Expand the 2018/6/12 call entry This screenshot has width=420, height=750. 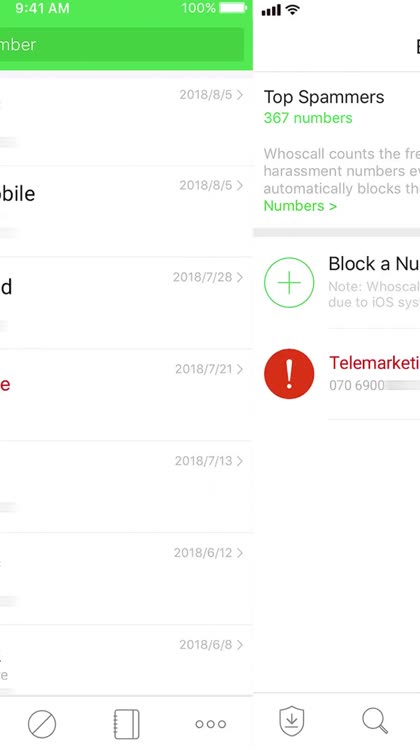coord(126,579)
